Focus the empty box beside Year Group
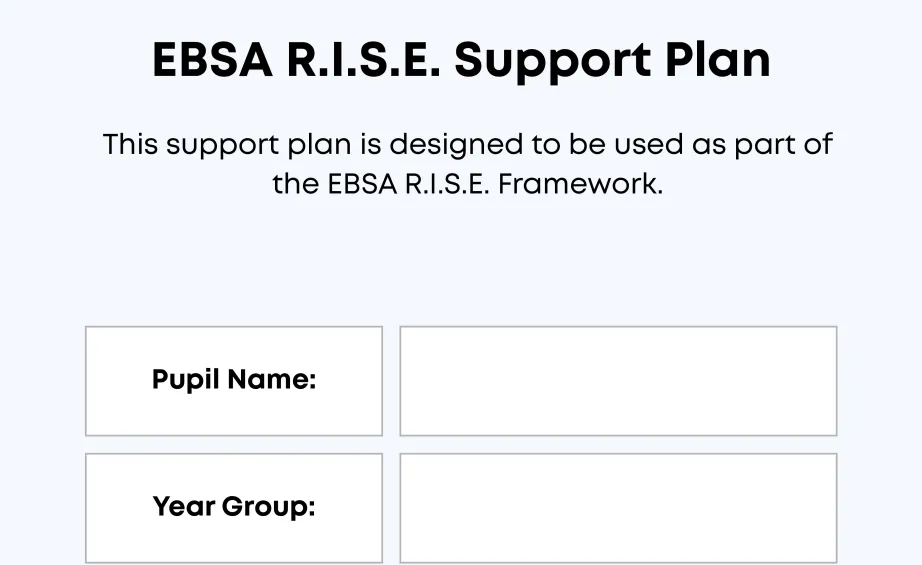Image resolution: width=922 pixels, height=565 pixels. point(618,508)
